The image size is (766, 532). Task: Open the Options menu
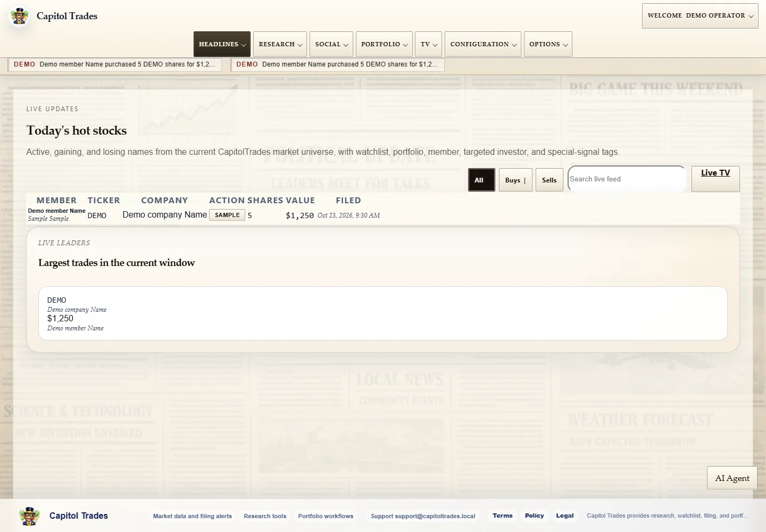coord(548,44)
